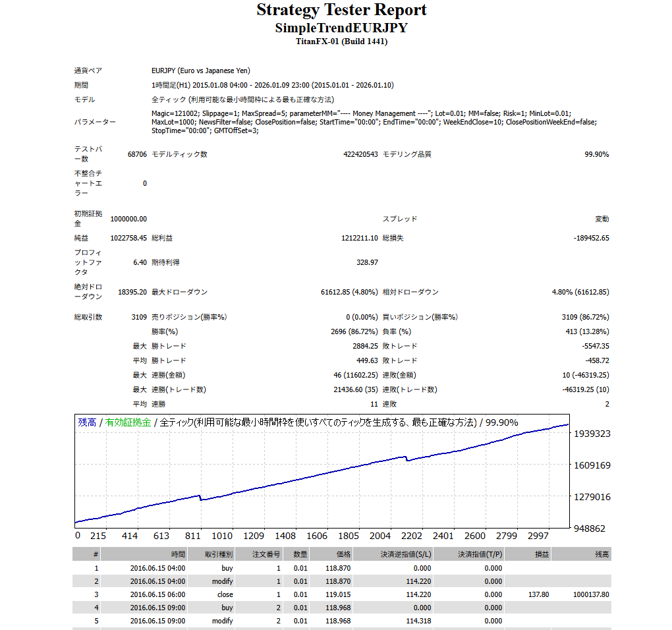Click the TitanFX-01 build text
This screenshot has width=672, height=630.
(341, 42)
